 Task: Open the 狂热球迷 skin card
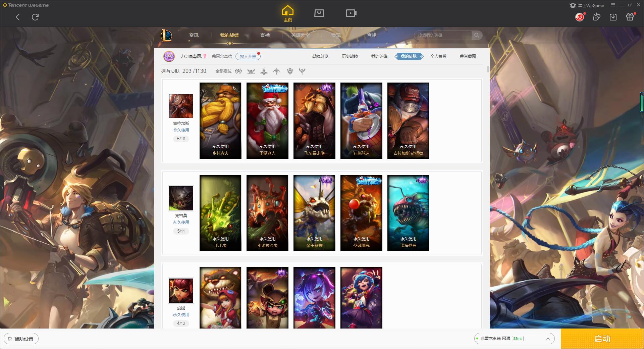pyautogui.click(x=361, y=121)
